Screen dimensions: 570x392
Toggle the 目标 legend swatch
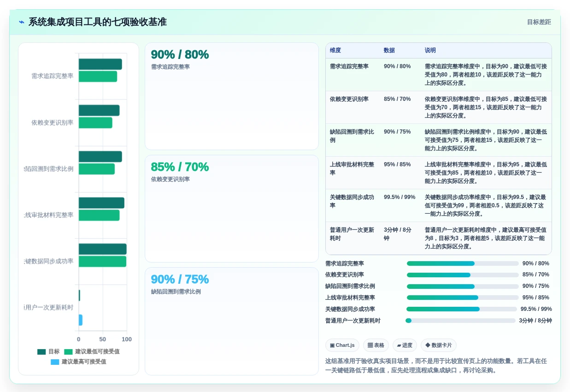pos(41,351)
